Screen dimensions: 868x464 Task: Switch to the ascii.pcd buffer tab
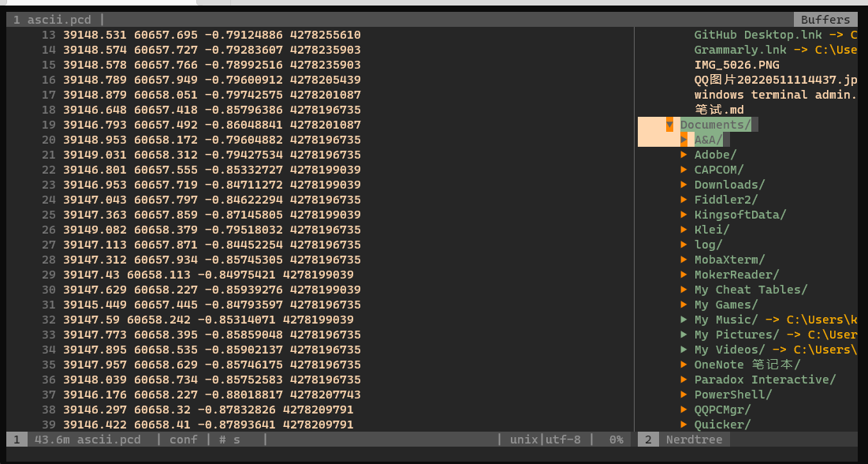click(55, 20)
